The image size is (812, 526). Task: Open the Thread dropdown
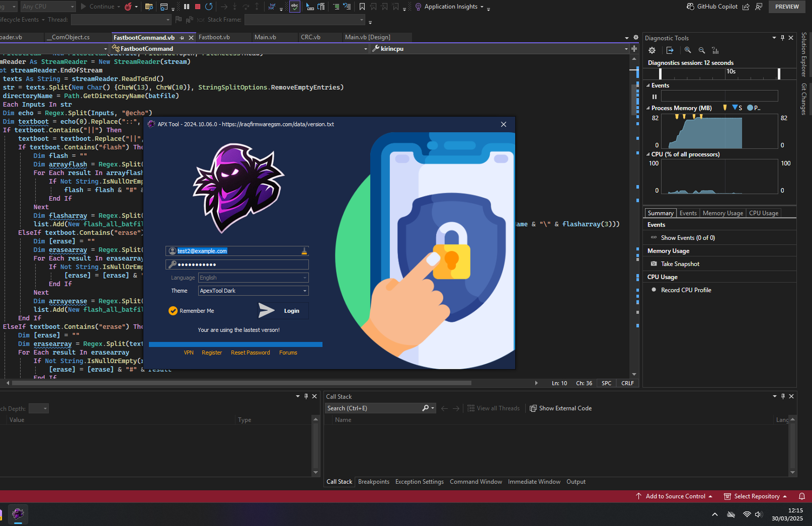coord(121,20)
